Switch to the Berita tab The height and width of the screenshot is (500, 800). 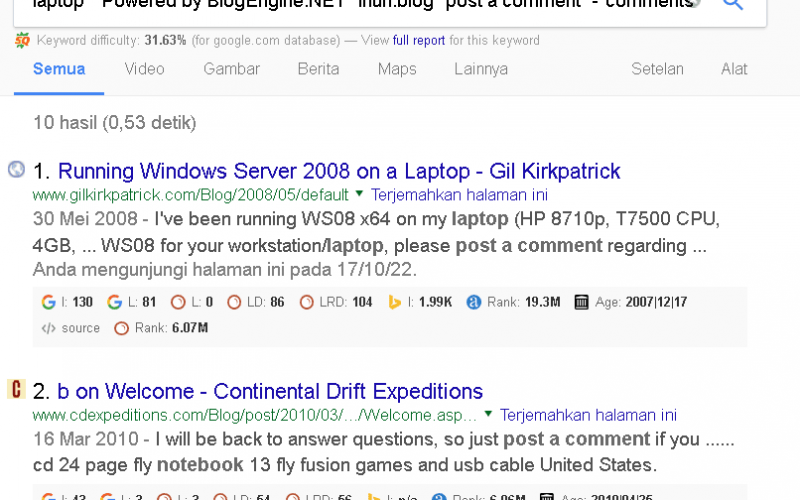318,69
